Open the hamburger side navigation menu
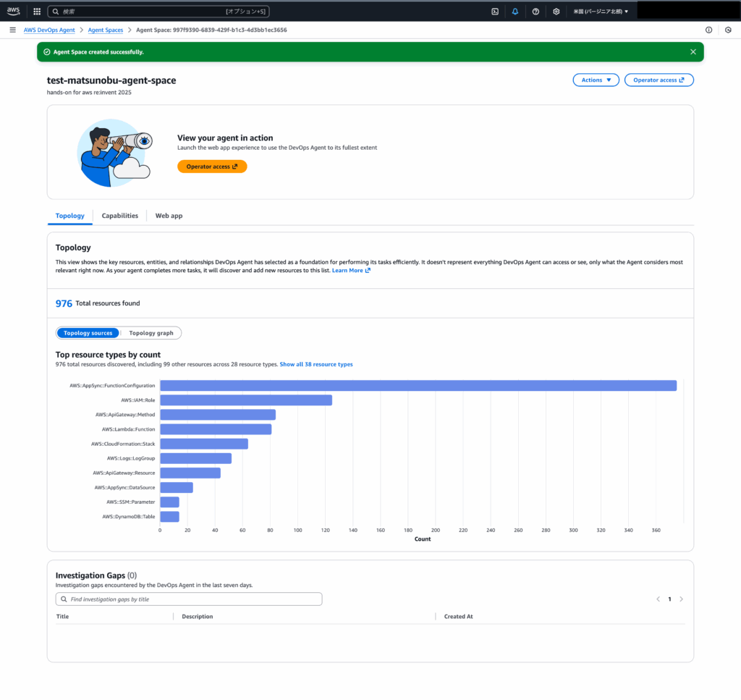 click(12, 30)
